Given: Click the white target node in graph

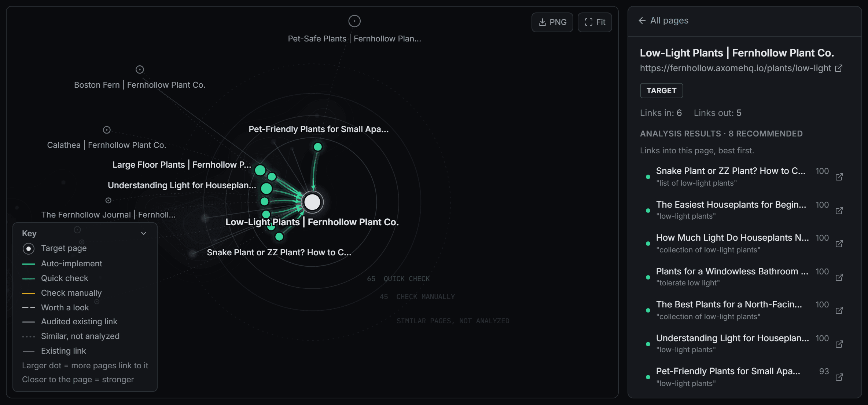Looking at the screenshot, I should click(312, 202).
